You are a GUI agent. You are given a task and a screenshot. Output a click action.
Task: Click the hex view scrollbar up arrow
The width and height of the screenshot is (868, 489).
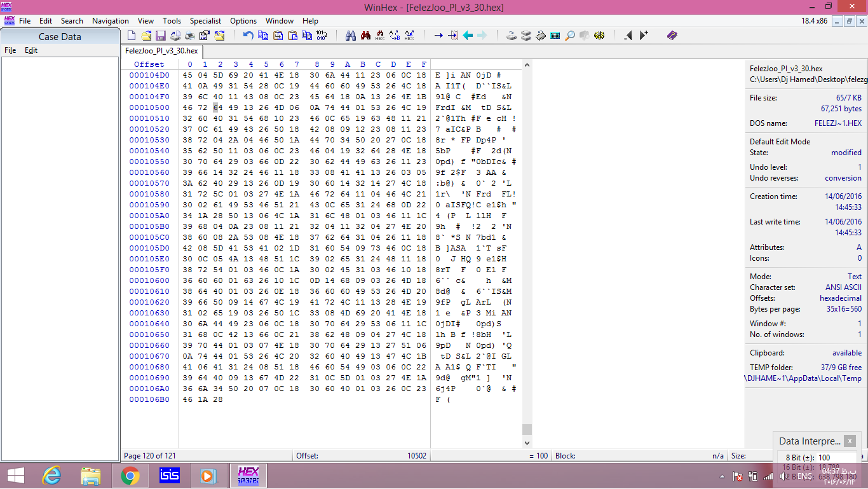coord(527,64)
